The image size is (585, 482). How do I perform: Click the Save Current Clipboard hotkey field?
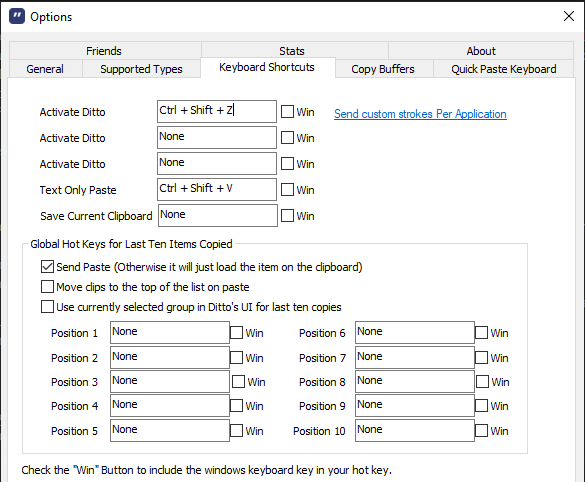click(x=218, y=215)
